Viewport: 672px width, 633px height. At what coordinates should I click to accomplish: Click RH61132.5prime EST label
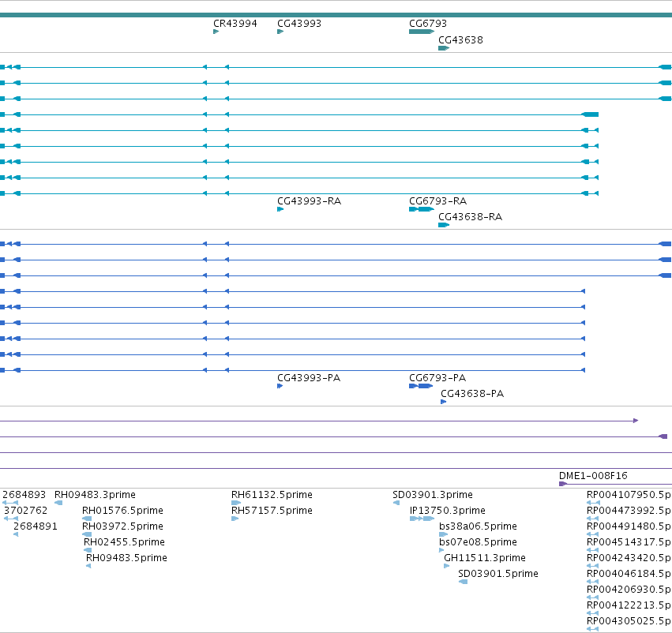272,495
